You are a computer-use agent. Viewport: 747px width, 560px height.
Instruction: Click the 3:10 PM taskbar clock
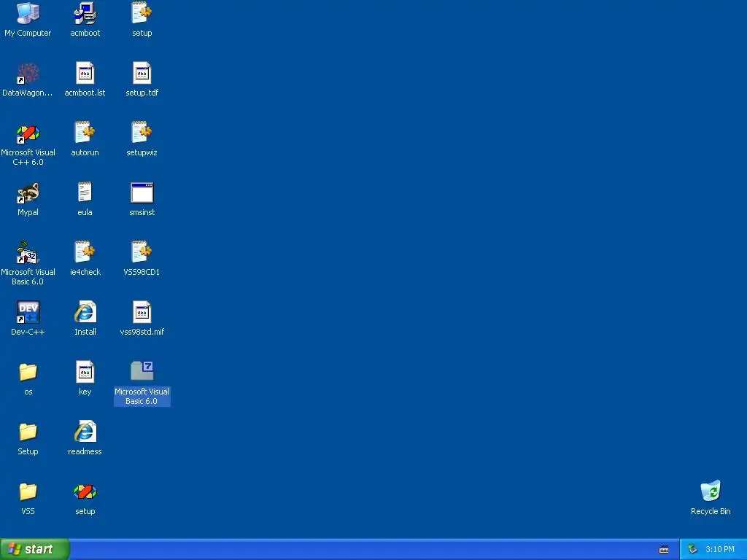coord(720,550)
